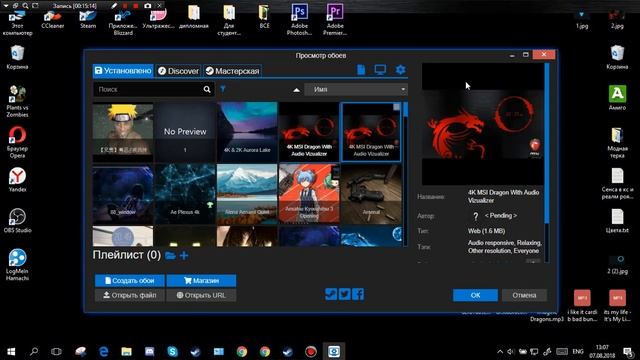Click the Открыть файл button
This screenshot has width=640, height=360.
coord(130,295)
